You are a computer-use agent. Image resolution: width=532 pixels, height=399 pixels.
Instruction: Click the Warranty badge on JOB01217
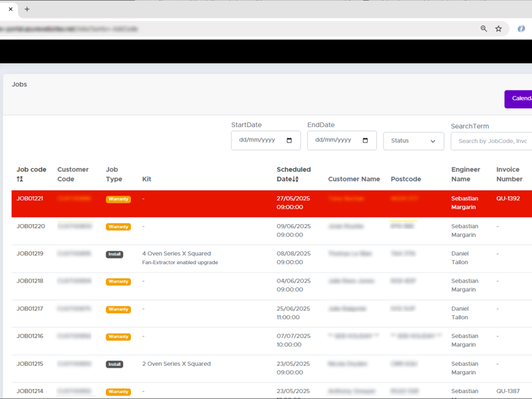pos(118,309)
